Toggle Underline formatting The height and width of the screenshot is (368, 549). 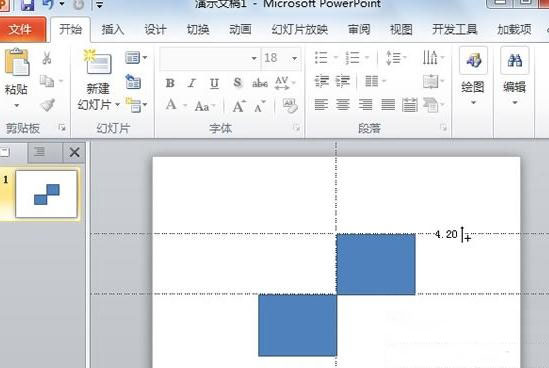pos(214,83)
